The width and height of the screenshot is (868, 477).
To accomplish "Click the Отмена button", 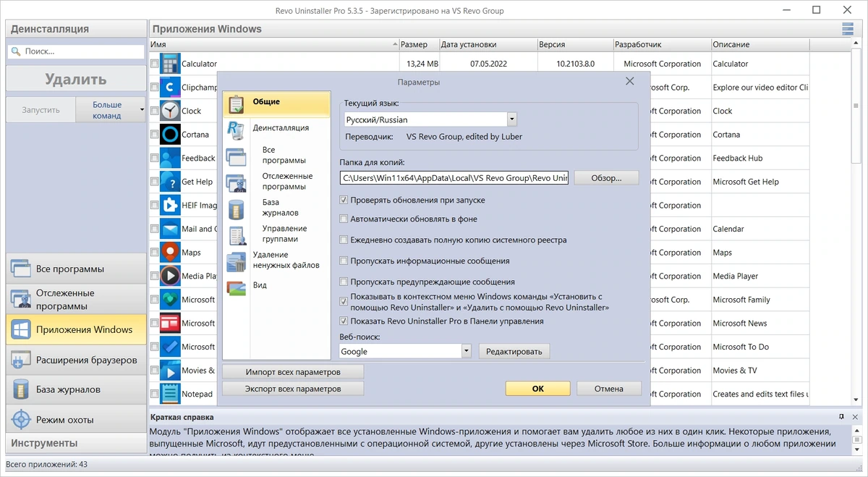I will [608, 389].
